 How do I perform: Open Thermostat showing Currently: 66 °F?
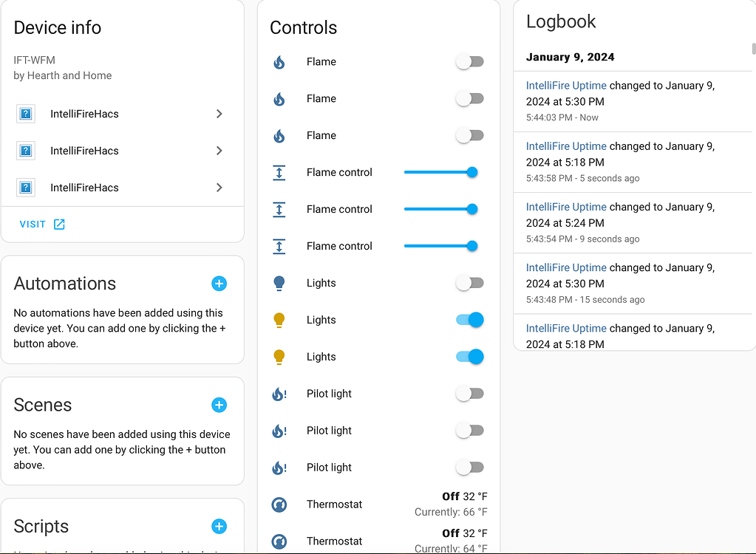379,505
